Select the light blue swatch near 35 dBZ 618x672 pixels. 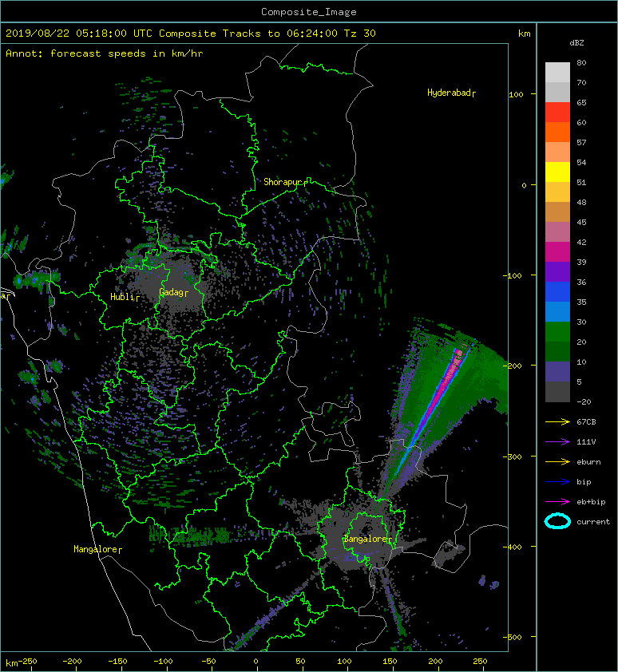tap(557, 311)
